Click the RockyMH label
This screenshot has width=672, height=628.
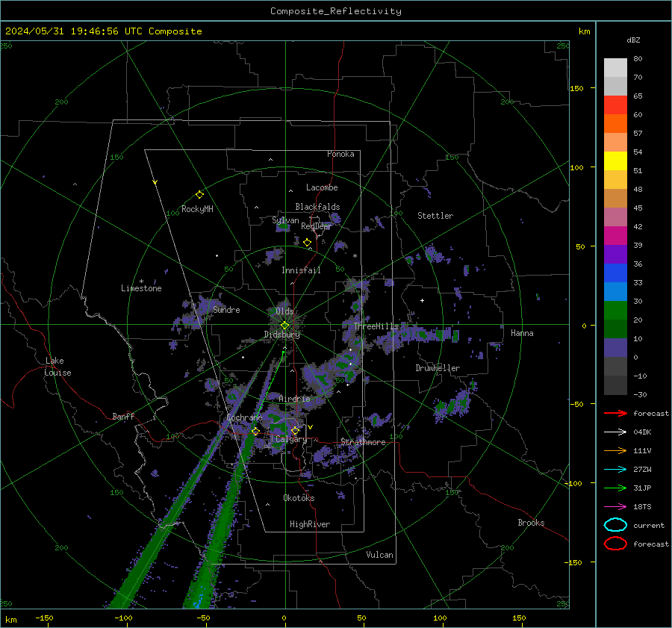coord(197,209)
